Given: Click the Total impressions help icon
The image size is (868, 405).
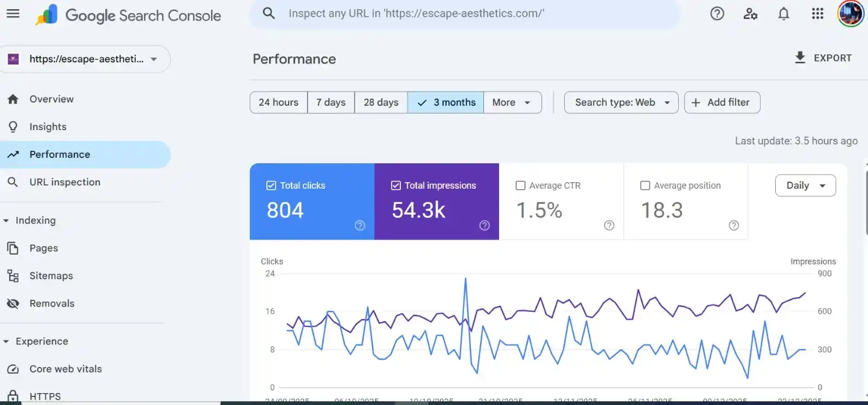Looking at the screenshot, I should (484, 226).
